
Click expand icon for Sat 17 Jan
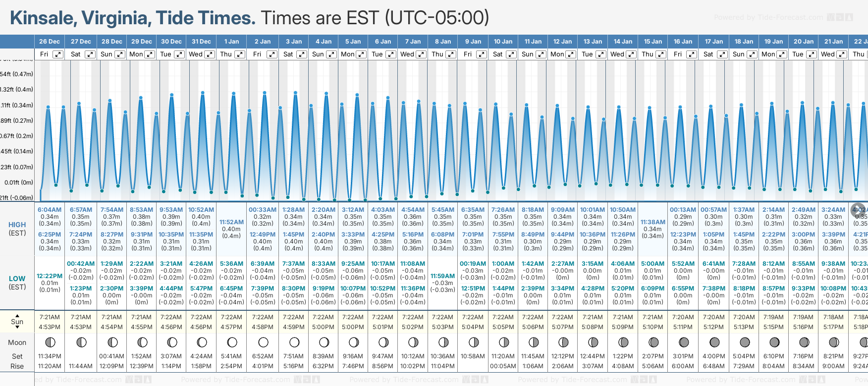tap(722, 54)
